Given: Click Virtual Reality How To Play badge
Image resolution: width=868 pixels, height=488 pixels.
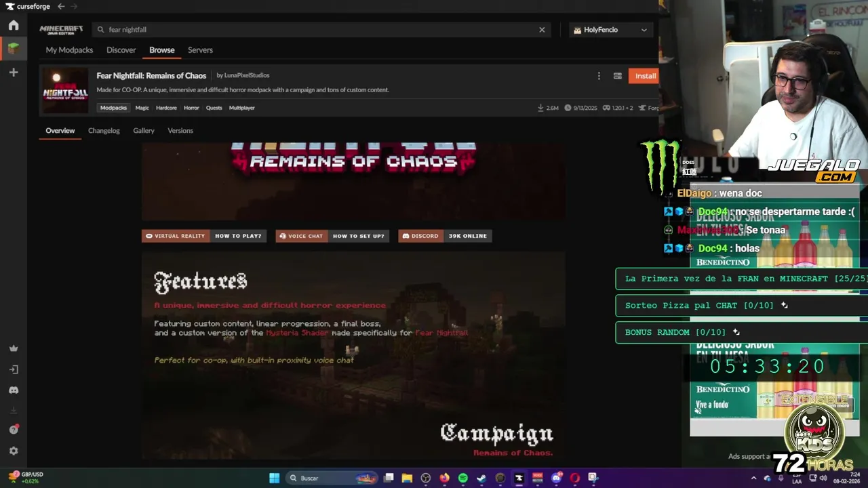Looking at the screenshot, I should [x=204, y=236].
